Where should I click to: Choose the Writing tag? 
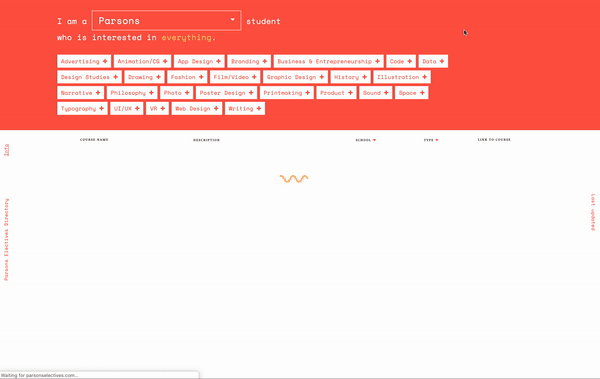[245, 108]
